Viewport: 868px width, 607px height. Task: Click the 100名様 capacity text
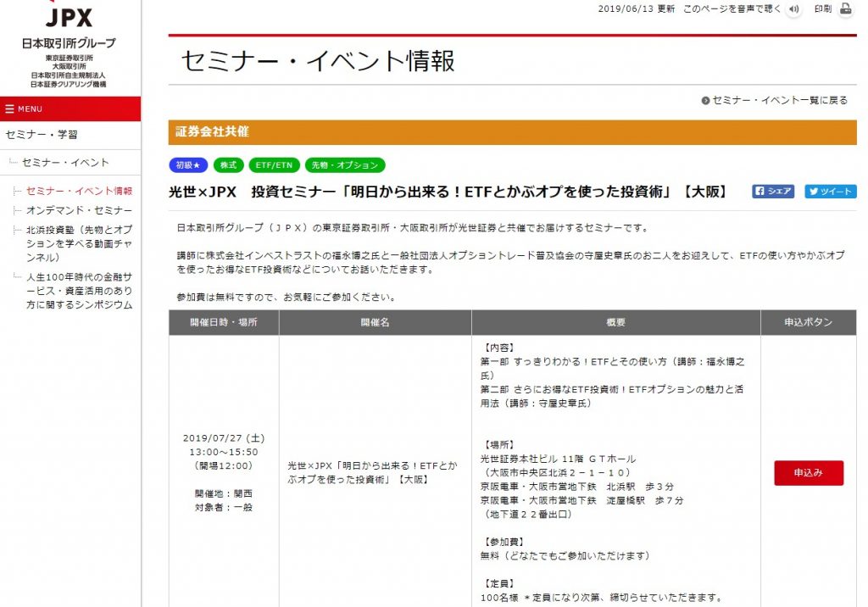603,598
